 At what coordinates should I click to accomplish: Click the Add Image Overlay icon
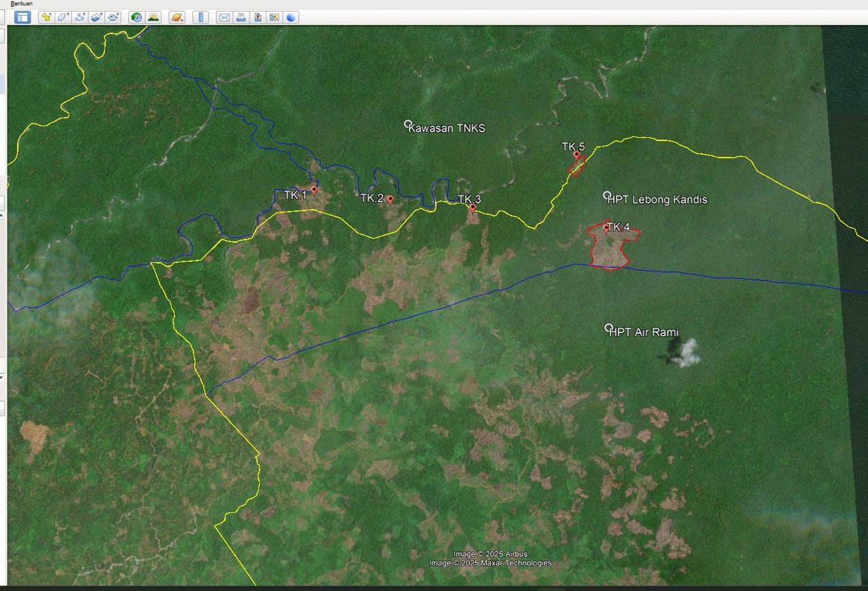[x=96, y=18]
